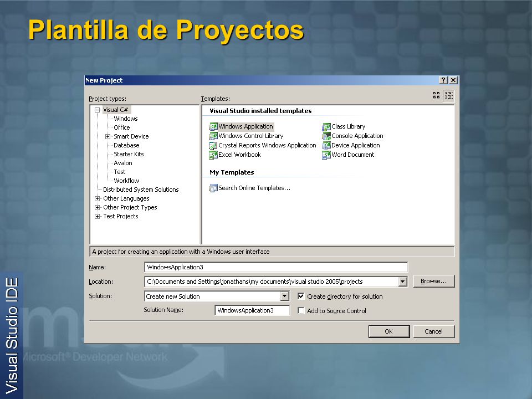Pick the Device Application template icon

[x=326, y=146]
